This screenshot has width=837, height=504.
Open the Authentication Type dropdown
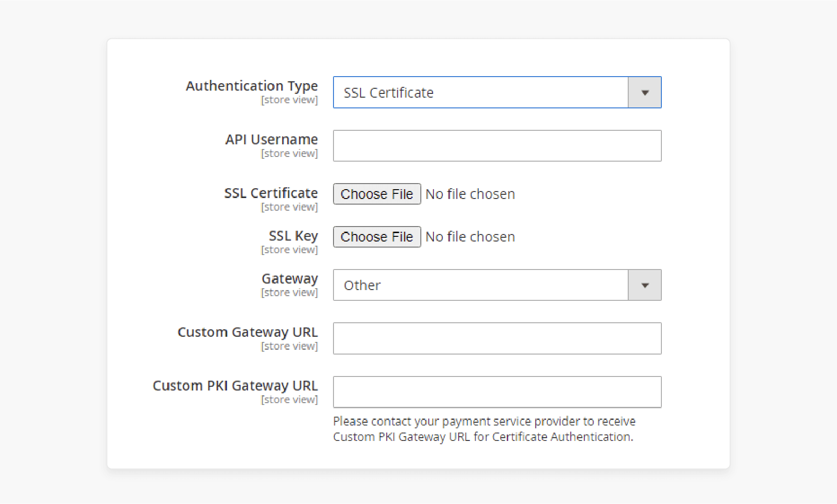point(497,92)
